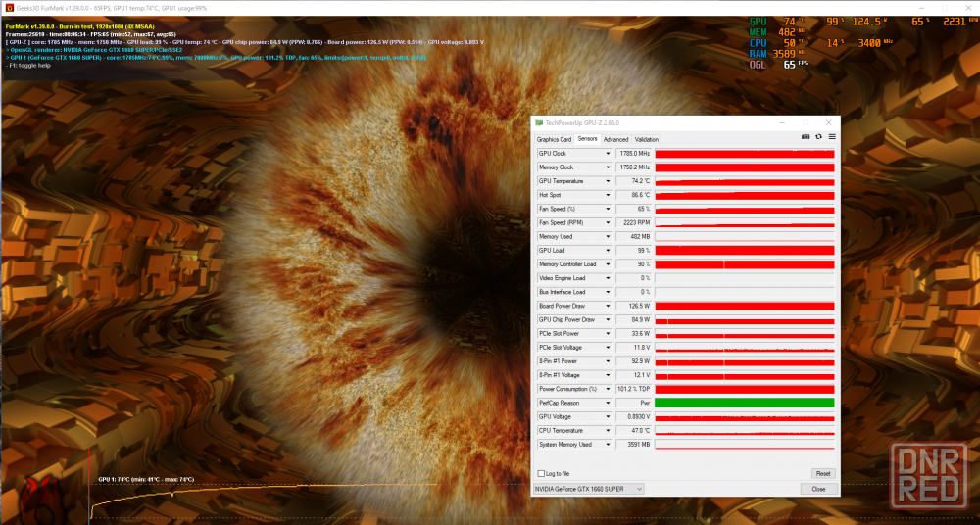Click the Pwr PerfCap Reason value
980x525 pixels.
pyautogui.click(x=634, y=404)
